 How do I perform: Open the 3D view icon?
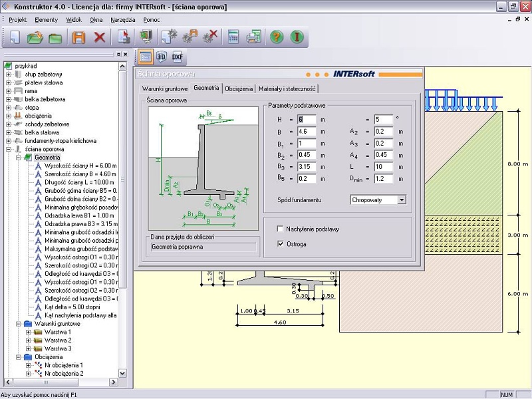[161, 57]
